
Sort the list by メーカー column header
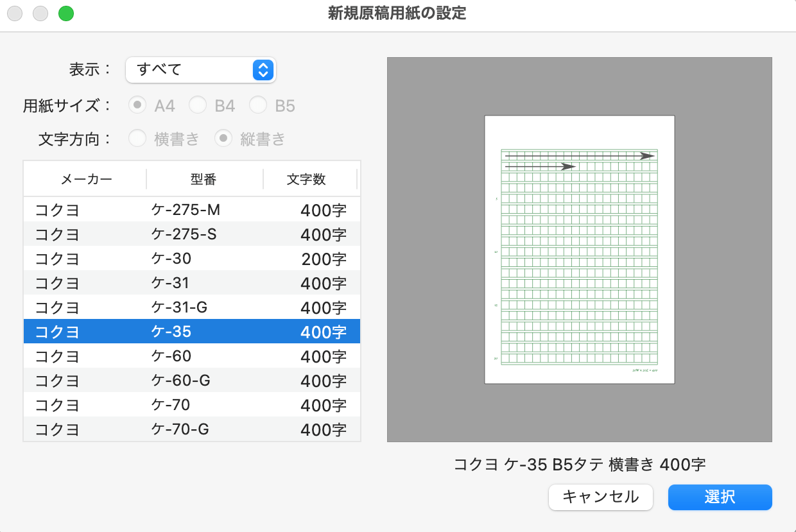point(85,180)
